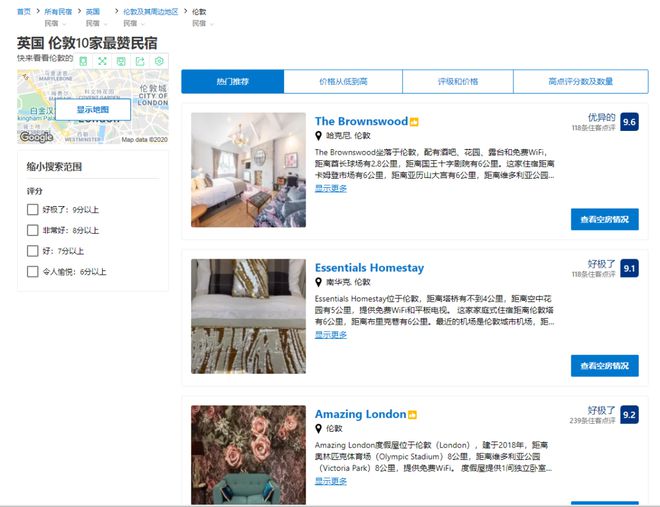Click 查看空房情况 for The Brownswood
The image size is (660, 507).
605,219
